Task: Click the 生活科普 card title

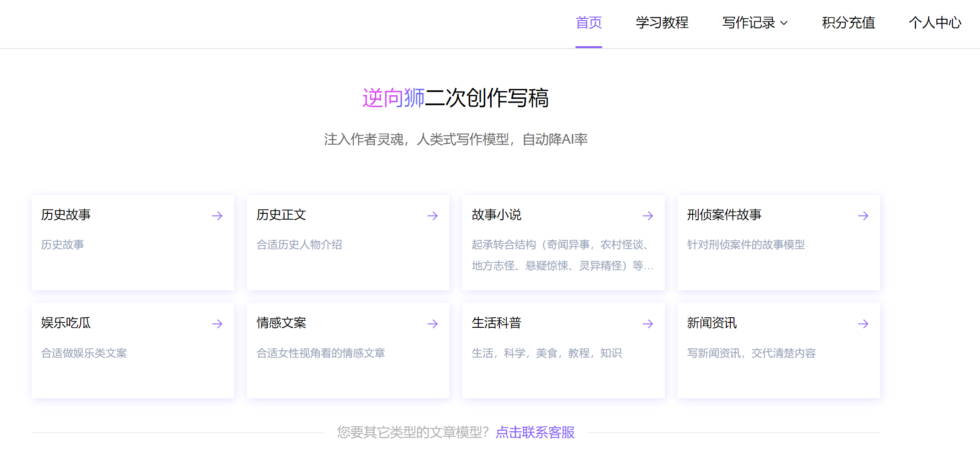Action: click(x=497, y=323)
